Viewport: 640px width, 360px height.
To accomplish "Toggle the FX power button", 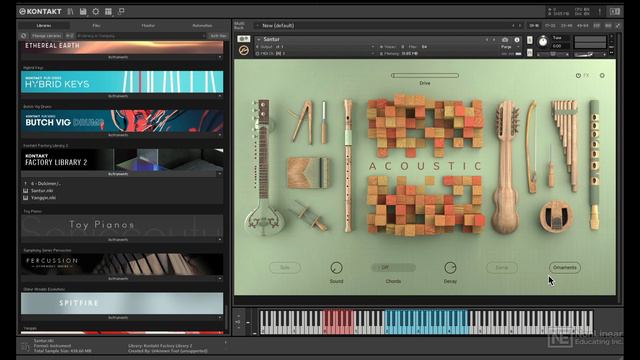I will click(578, 76).
